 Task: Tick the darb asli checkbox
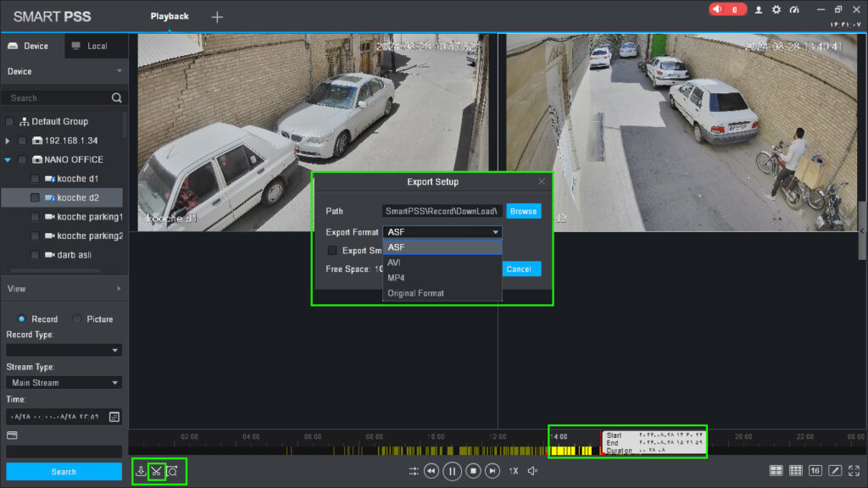tap(35, 255)
